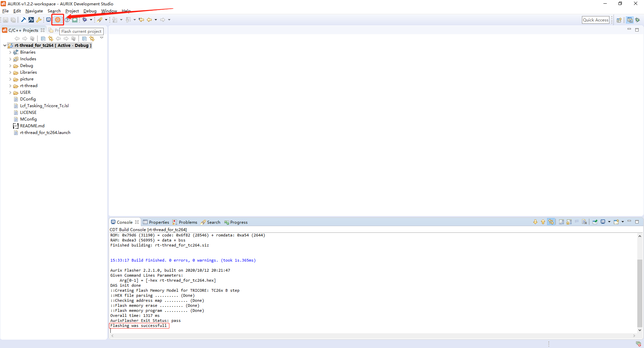This screenshot has height=348, width=644.
Task: Toggle Pin Console icon
Action: click(595, 222)
